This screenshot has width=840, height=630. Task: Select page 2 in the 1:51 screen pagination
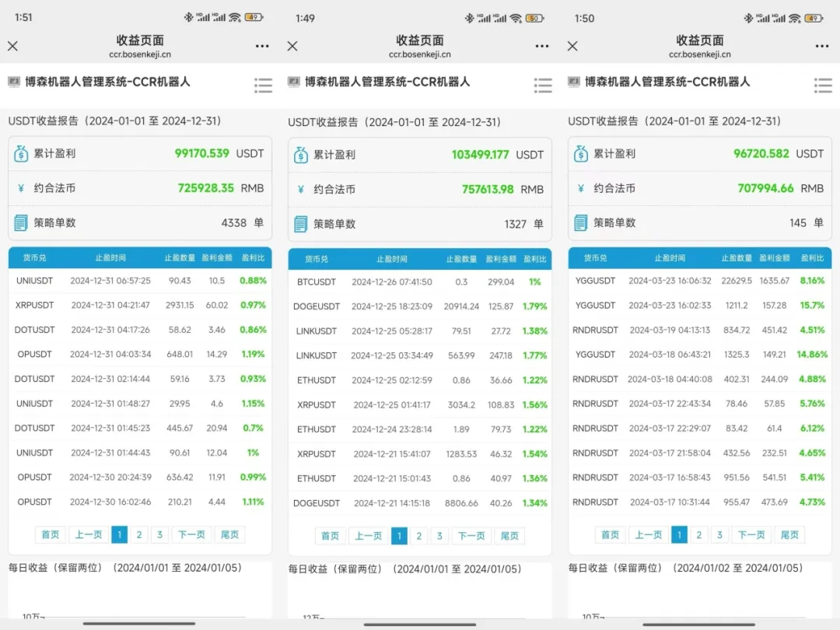[139, 534]
